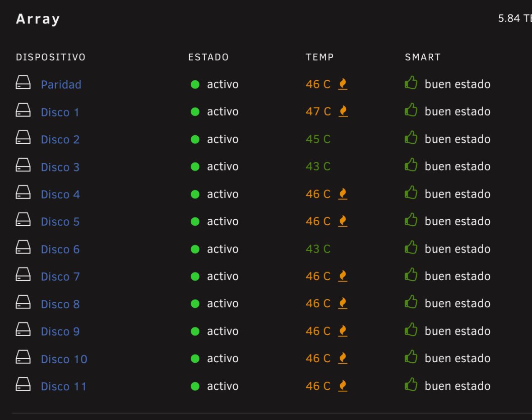Open the Disco 10 device link
Screen dimensions: 532x420
click(64, 359)
